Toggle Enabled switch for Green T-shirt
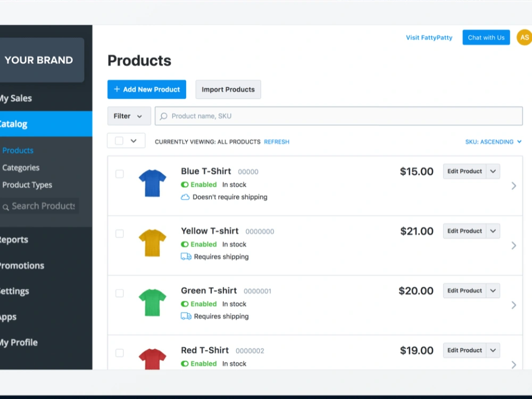Screen dimensions: 532x399 tap(185, 304)
